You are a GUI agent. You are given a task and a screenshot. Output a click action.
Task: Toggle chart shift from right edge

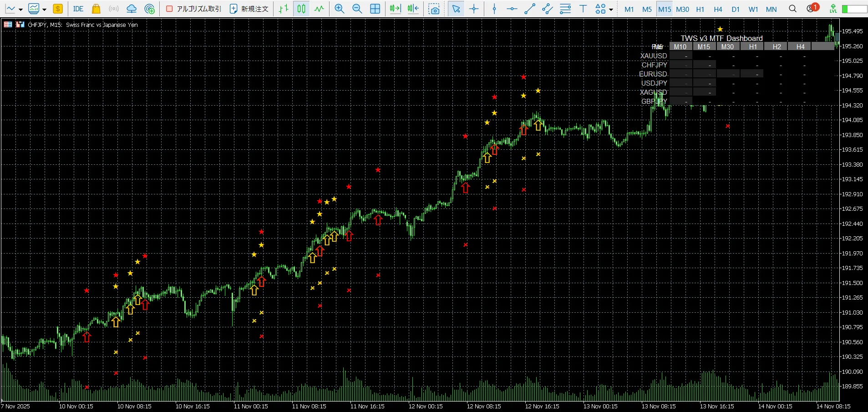click(x=413, y=9)
